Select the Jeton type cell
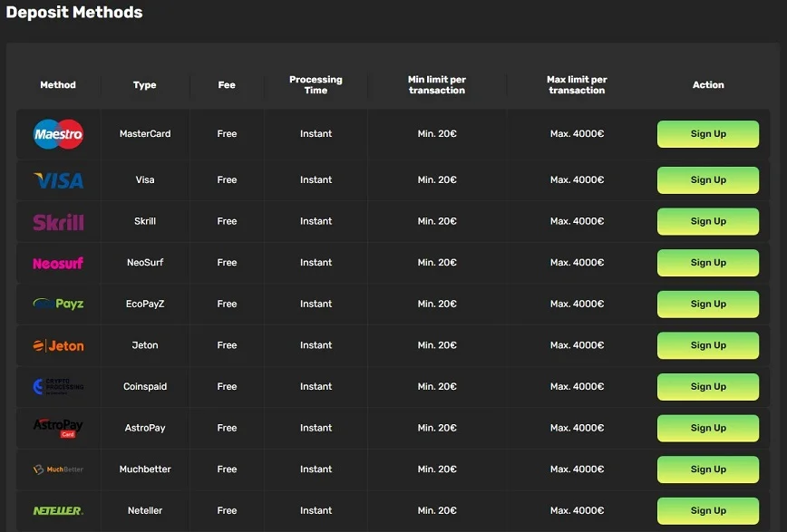This screenshot has height=532, width=787. coord(145,344)
